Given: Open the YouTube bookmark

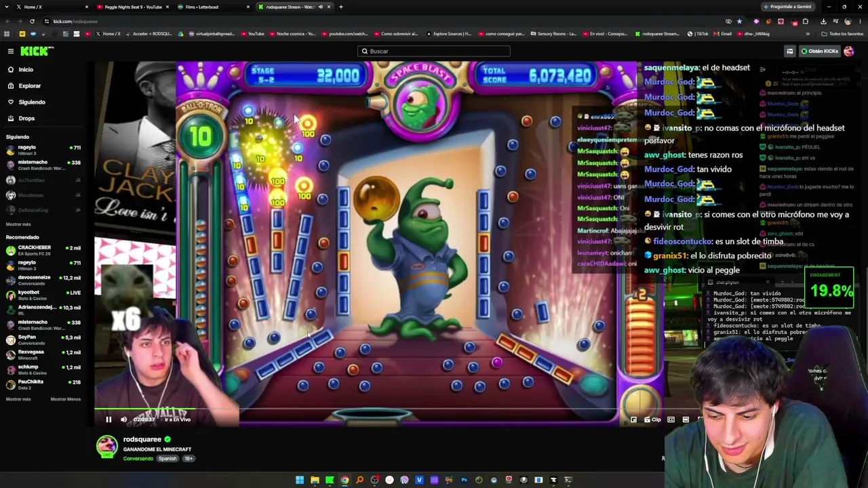Looking at the screenshot, I should pyautogui.click(x=253, y=34).
